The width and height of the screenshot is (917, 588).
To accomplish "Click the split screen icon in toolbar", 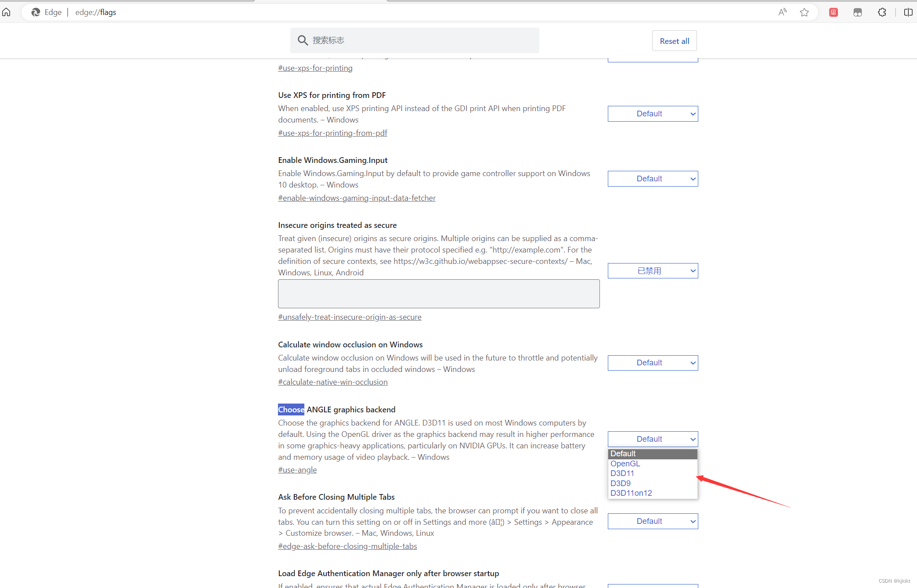I will (x=910, y=11).
